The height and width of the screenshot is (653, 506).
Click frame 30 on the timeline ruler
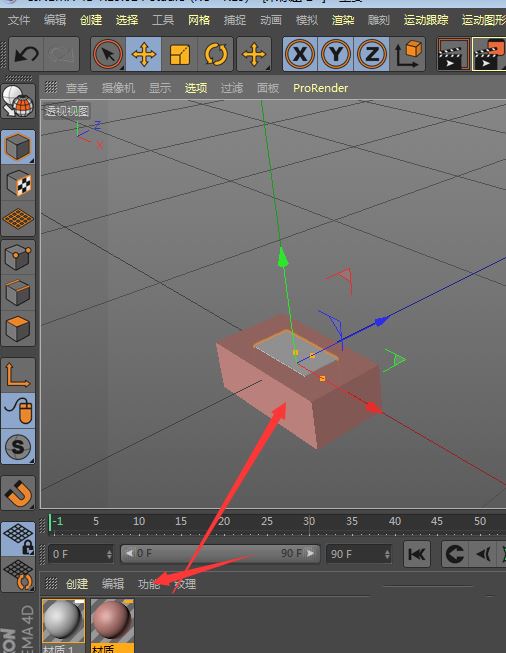pos(309,521)
